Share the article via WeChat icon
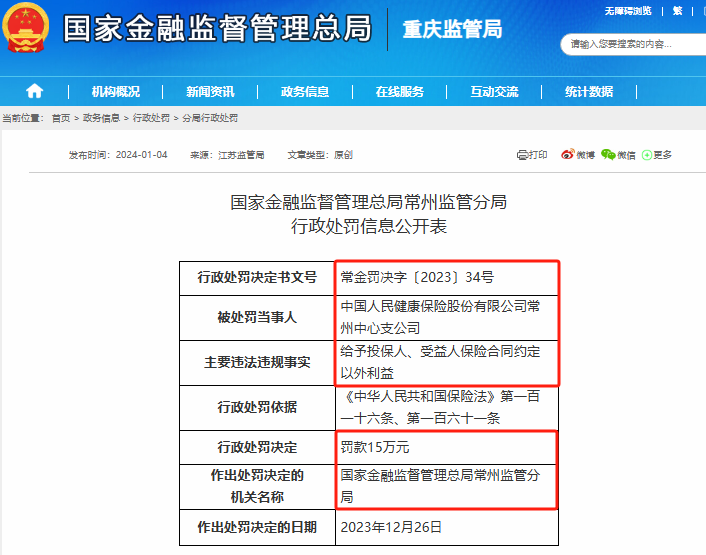The width and height of the screenshot is (706, 555). (608, 155)
